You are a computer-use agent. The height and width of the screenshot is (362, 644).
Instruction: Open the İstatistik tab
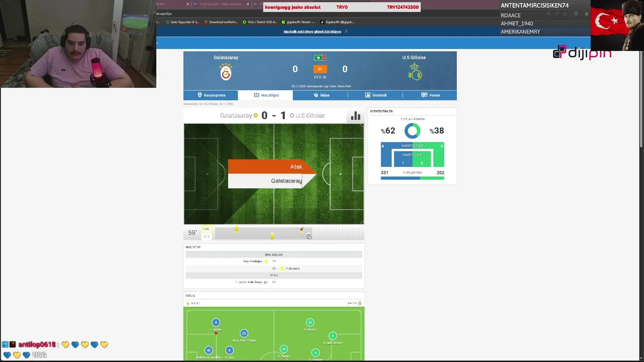[x=375, y=95]
